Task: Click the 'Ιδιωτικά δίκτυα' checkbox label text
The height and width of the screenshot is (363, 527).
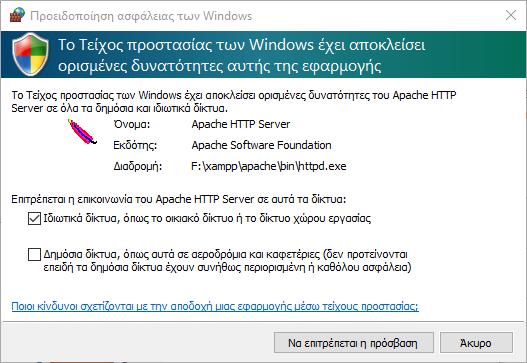Action: coord(207,218)
